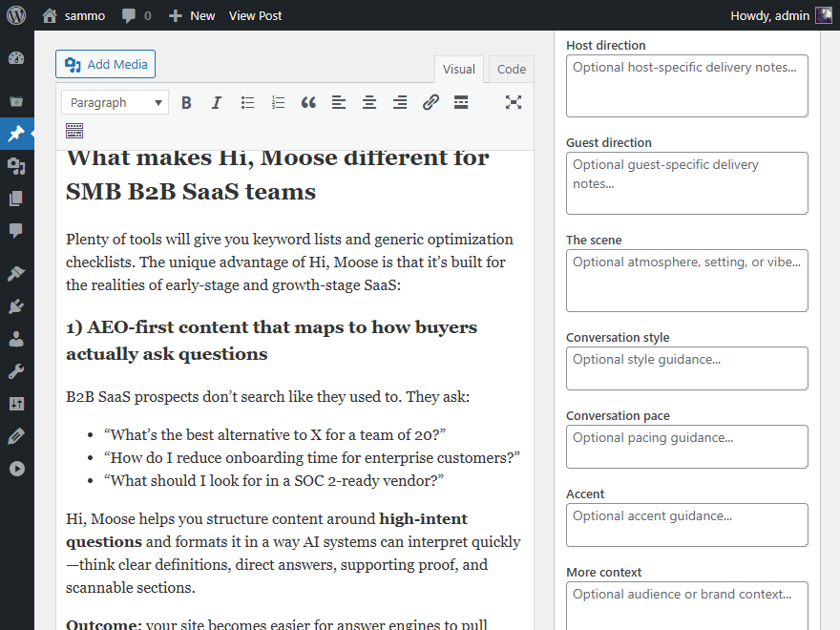840x630 pixels.
Task: Click into the Host direction field
Action: pos(686,86)
